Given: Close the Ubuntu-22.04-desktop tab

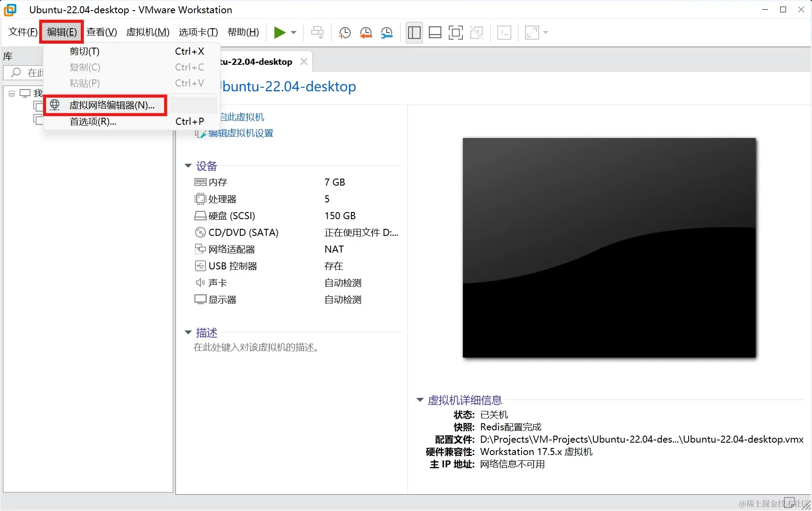Looking at the screenshot, I should tap(304, 62).
